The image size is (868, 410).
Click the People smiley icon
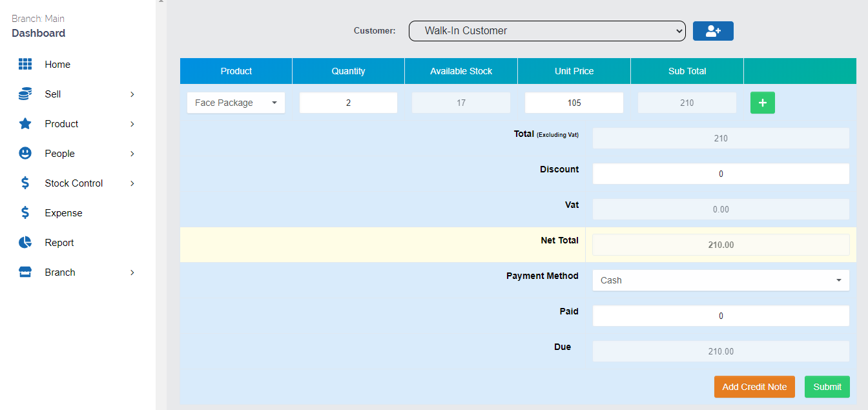(25, 153)
